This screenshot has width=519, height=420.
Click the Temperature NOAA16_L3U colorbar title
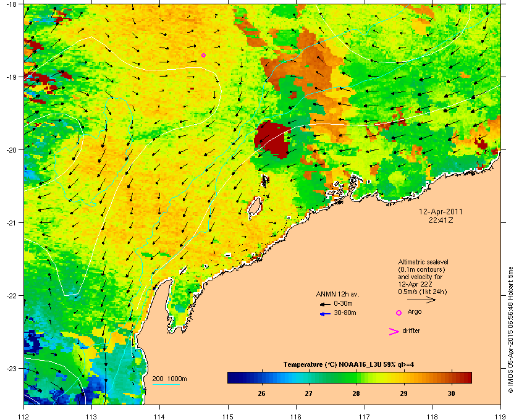[x=348, y=365]
